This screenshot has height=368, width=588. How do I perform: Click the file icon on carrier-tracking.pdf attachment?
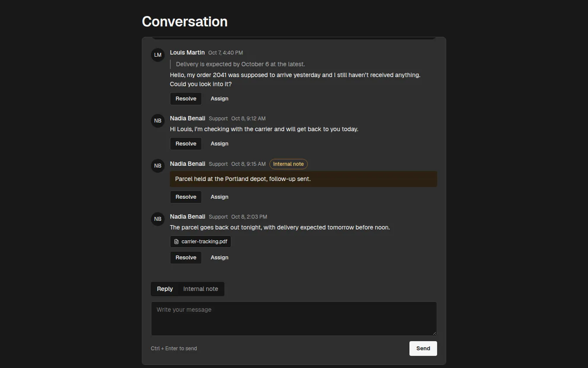point(176,242)
